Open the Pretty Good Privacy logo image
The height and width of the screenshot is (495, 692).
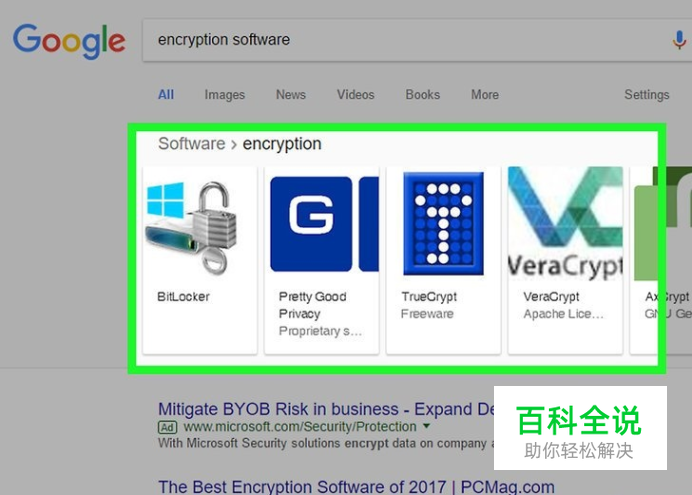(324, 224)
